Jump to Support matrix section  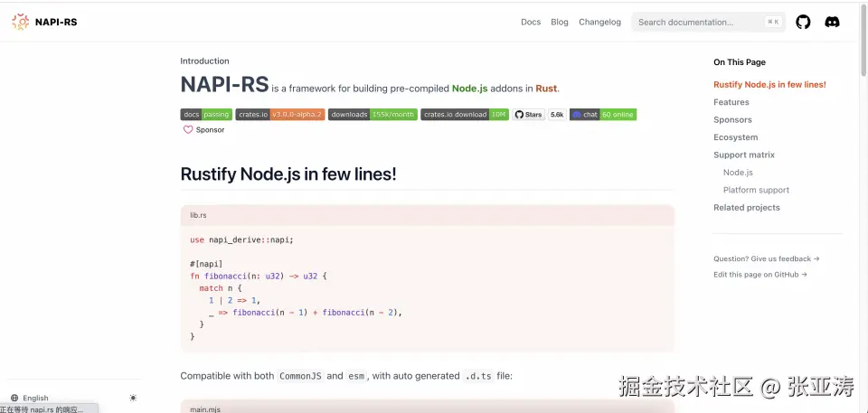click(744, 155)
